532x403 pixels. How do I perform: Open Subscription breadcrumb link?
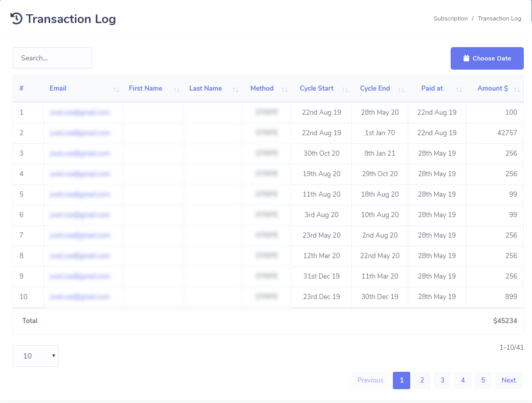coord(450,18)
